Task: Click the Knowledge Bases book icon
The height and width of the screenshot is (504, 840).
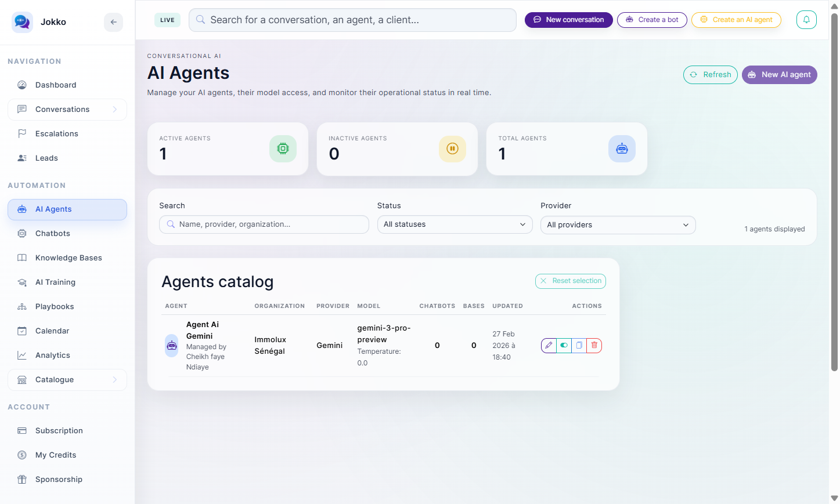Action: (x=22, y=258)
